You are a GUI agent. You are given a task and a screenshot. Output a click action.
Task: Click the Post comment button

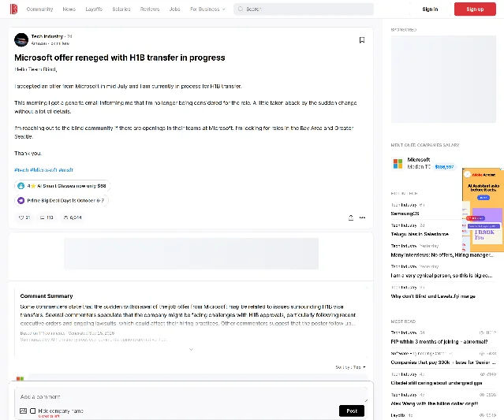pyautogui.click(x=352, y=411)
